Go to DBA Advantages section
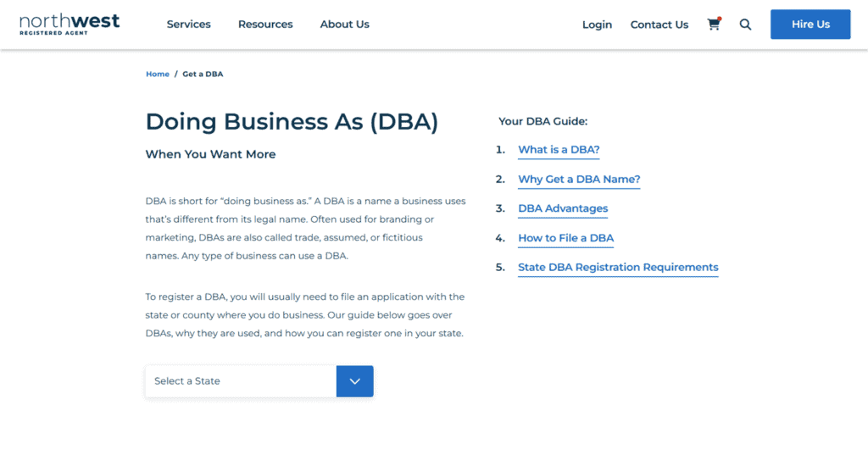 [x=563, y=208]
